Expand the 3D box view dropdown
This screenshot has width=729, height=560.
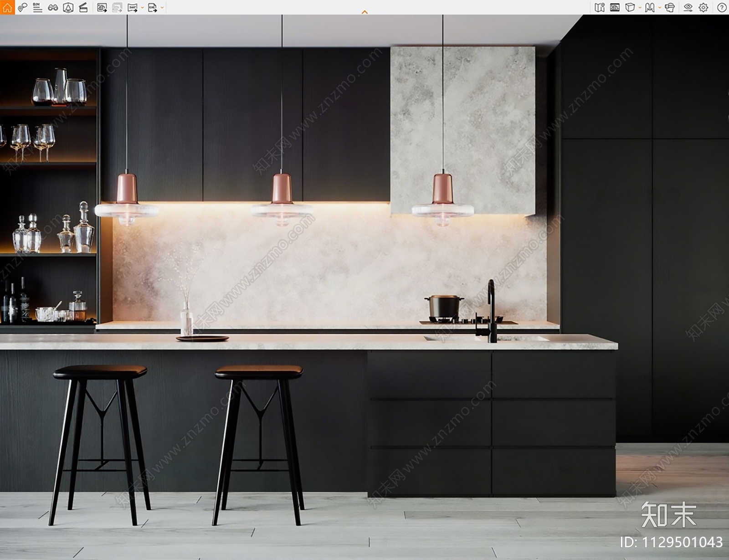pos(640,8)
